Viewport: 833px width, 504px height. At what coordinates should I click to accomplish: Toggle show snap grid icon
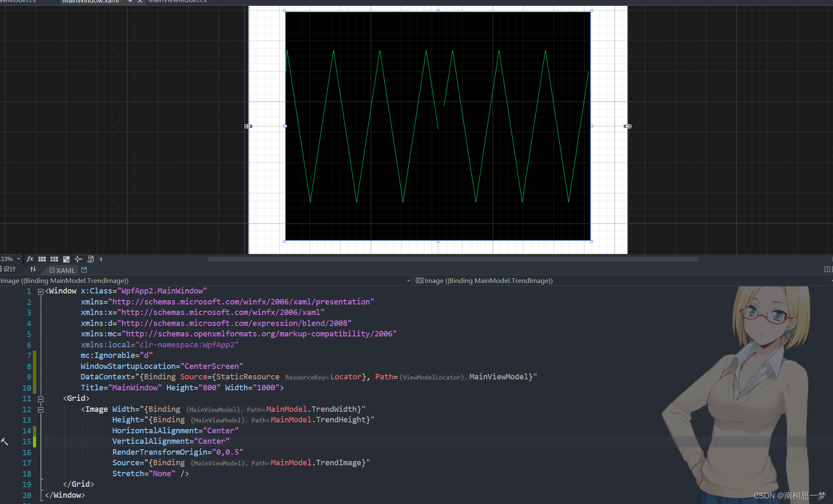coord(42,259)
